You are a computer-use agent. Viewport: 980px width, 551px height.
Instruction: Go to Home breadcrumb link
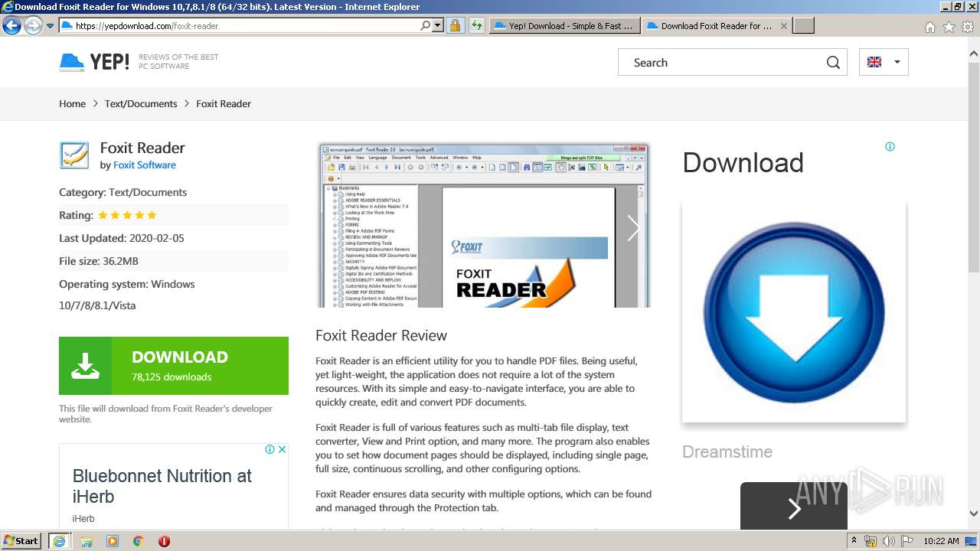[72, 104]
